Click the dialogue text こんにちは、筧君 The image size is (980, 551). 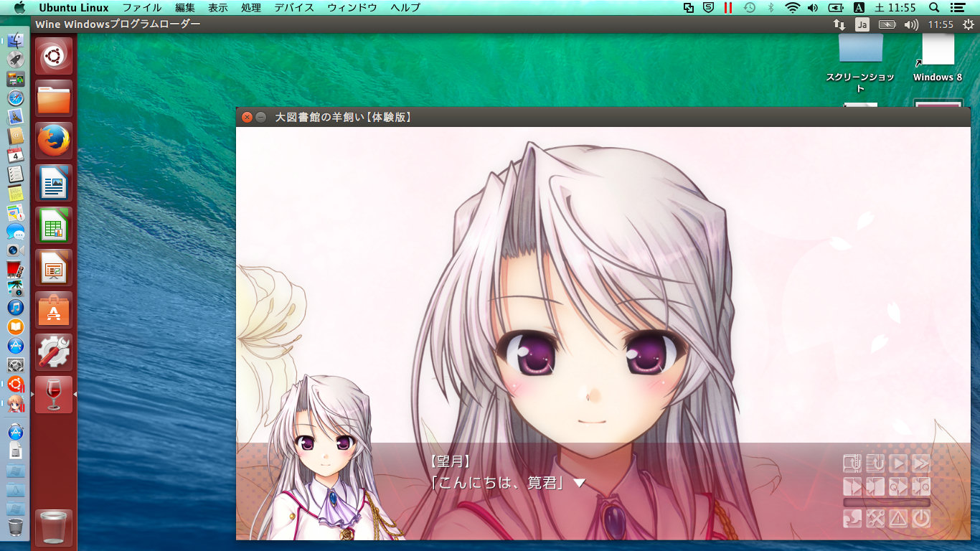[497, 483]
